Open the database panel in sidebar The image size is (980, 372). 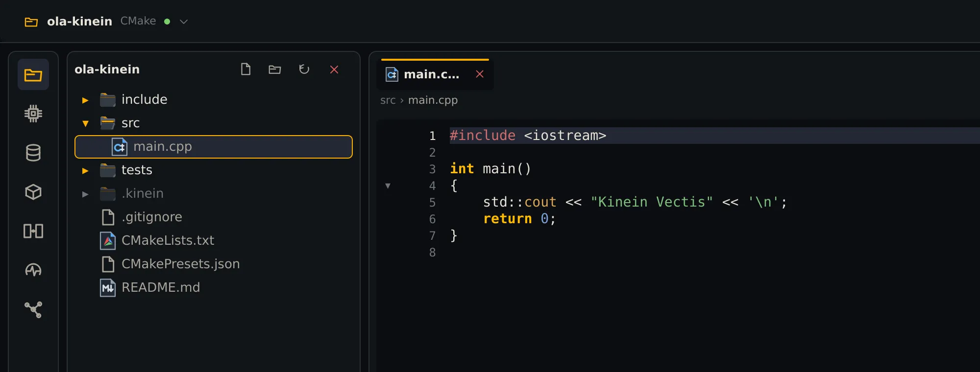coord(33,153)
